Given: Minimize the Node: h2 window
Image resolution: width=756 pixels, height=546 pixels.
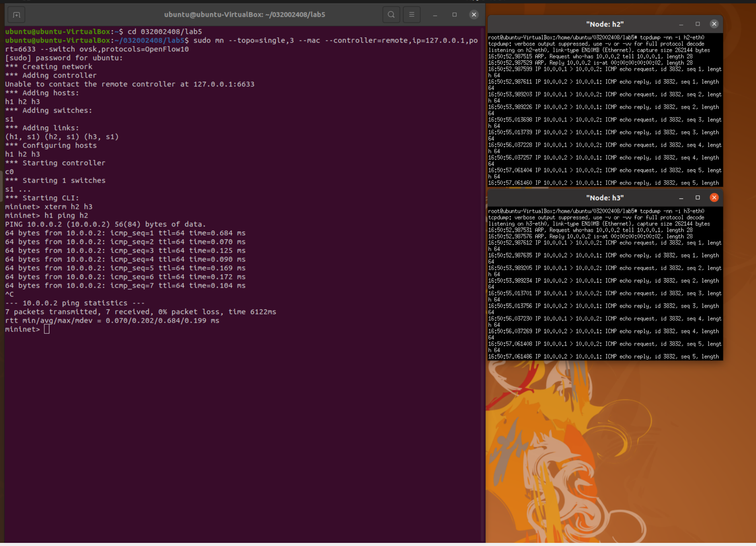Looking at the screenshot, I should tap(681, 24).
